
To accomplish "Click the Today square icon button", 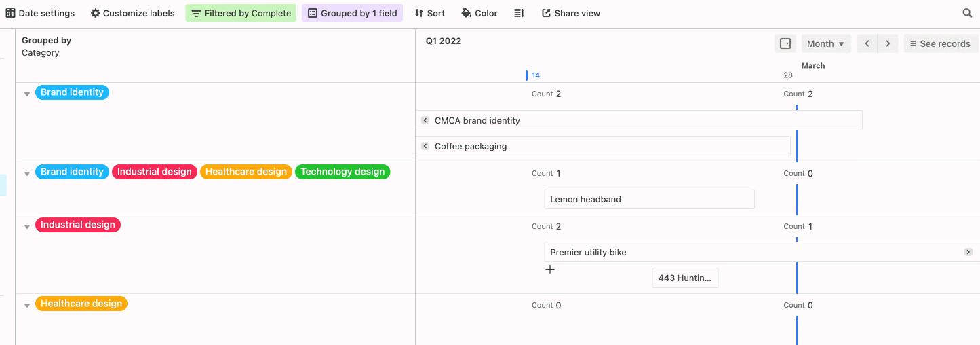I will [785, 43].
